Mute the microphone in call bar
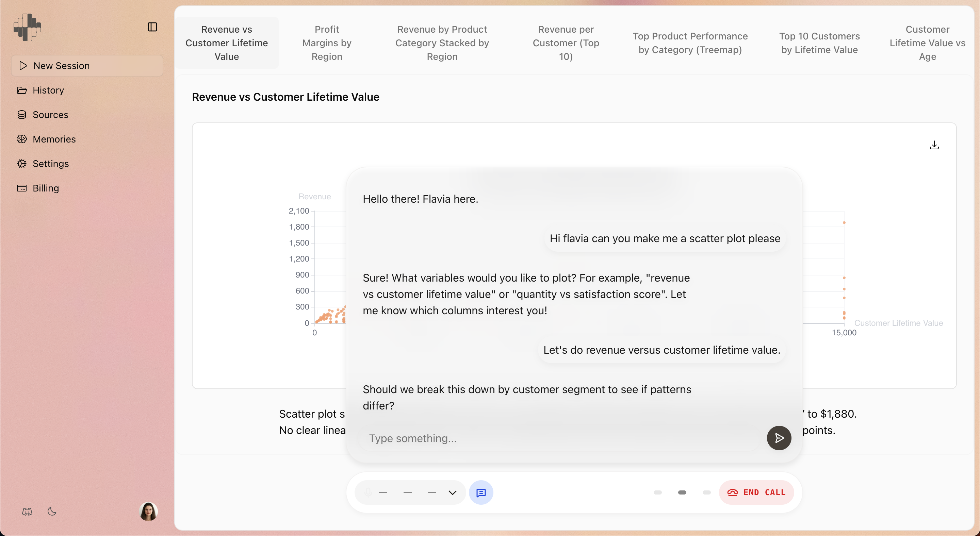 pos(367,493)
